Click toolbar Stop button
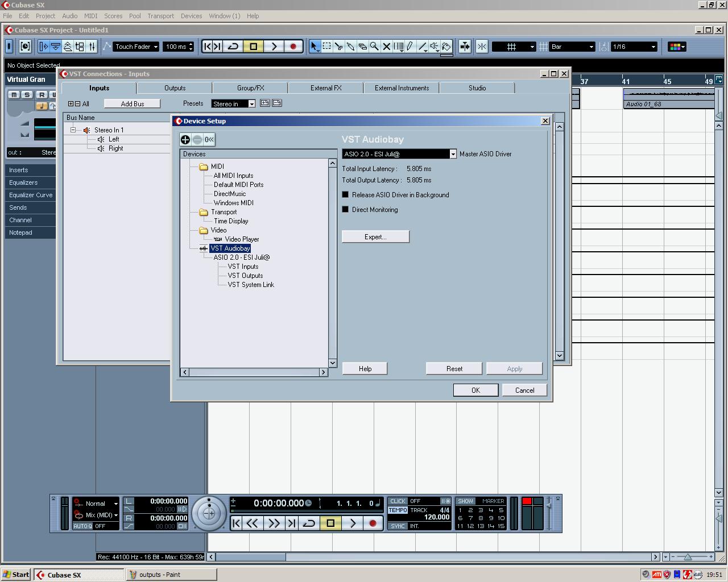Viewport: 728px width, 582px height. click(x=254, y=47)
